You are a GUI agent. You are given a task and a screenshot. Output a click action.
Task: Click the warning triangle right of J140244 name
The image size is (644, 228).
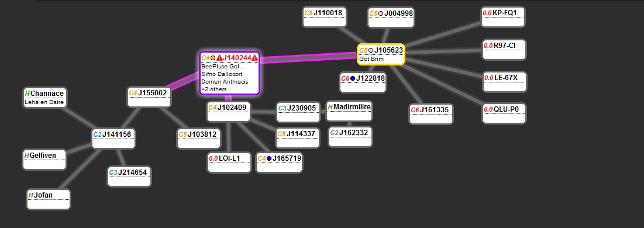tap(254, 58)
